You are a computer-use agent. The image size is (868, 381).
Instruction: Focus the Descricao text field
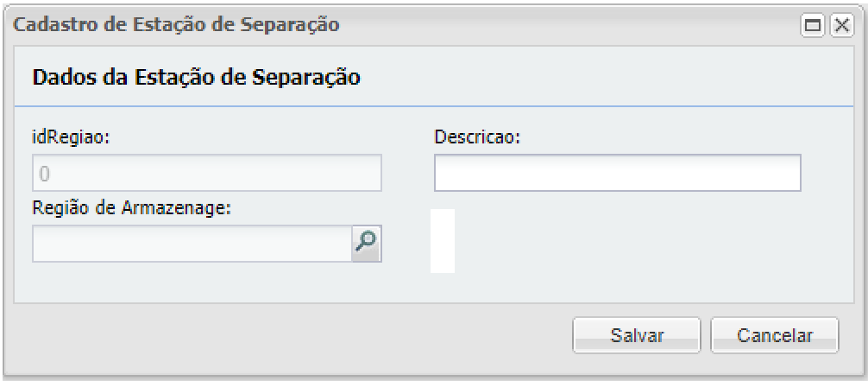(617, 173)
